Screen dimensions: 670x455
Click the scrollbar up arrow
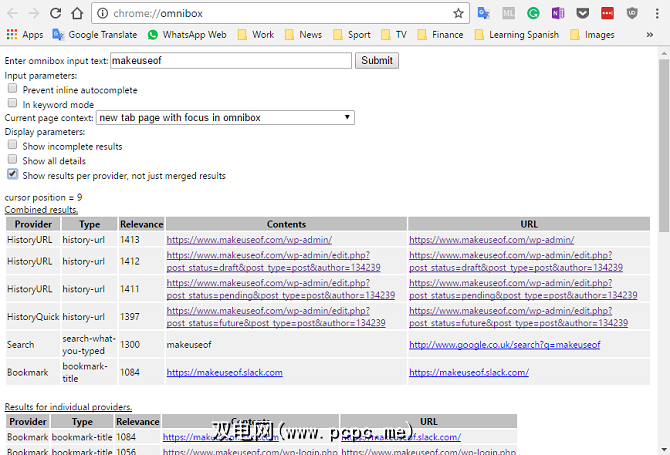(x=664, y=54)
